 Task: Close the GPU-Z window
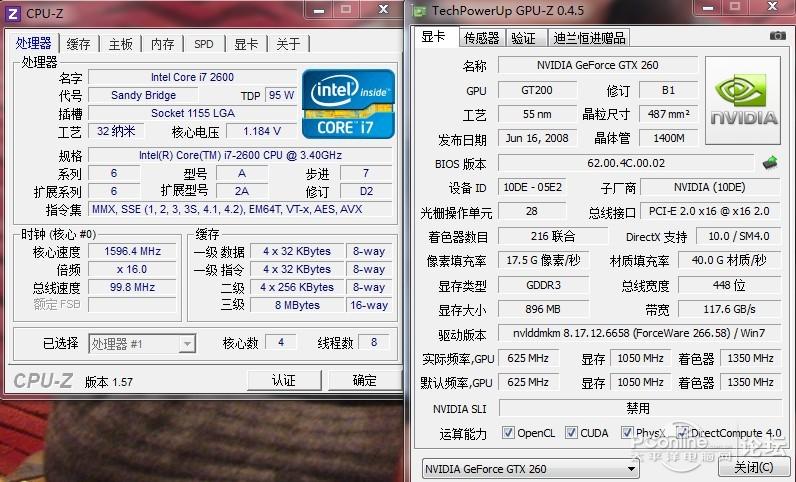click(773, 7)
